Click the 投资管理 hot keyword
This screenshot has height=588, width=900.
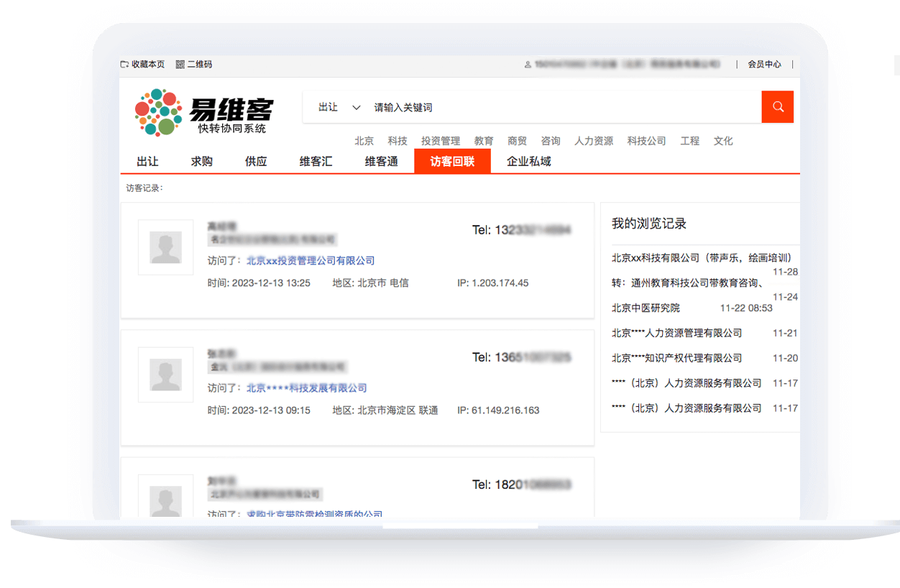click(x=440, y=141)
